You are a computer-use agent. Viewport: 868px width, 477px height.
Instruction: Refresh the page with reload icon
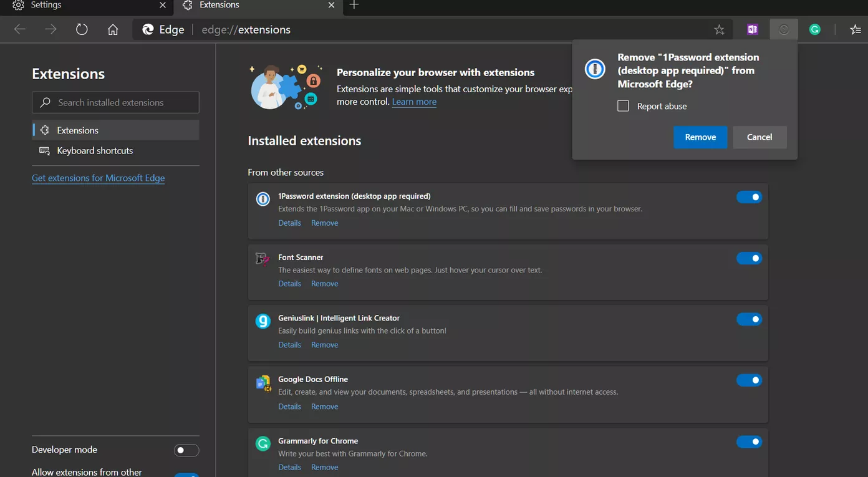click(82, 29)
